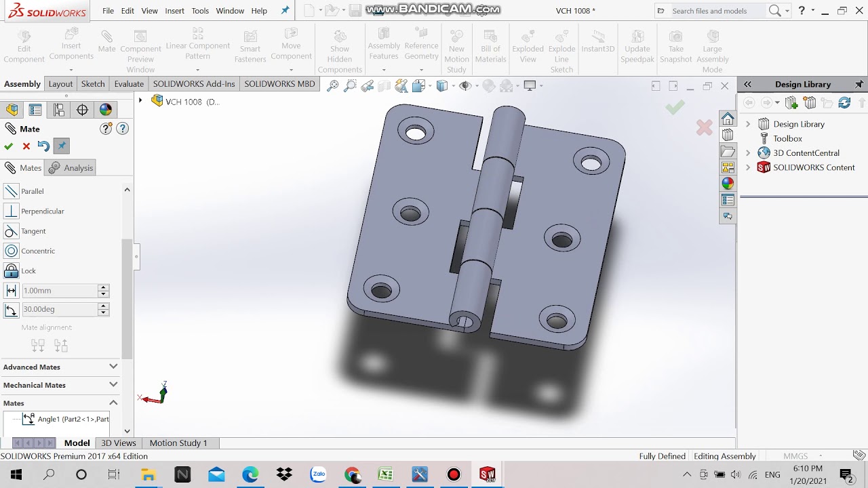Open the Appearances tab in task pane
868x488 pixels.
pos(728,183)
